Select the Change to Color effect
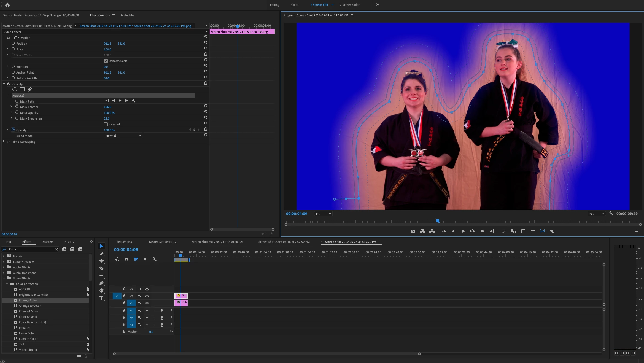The height and width of the screenshot is (363, 644). pyautogui.click(x=30, y=306)
